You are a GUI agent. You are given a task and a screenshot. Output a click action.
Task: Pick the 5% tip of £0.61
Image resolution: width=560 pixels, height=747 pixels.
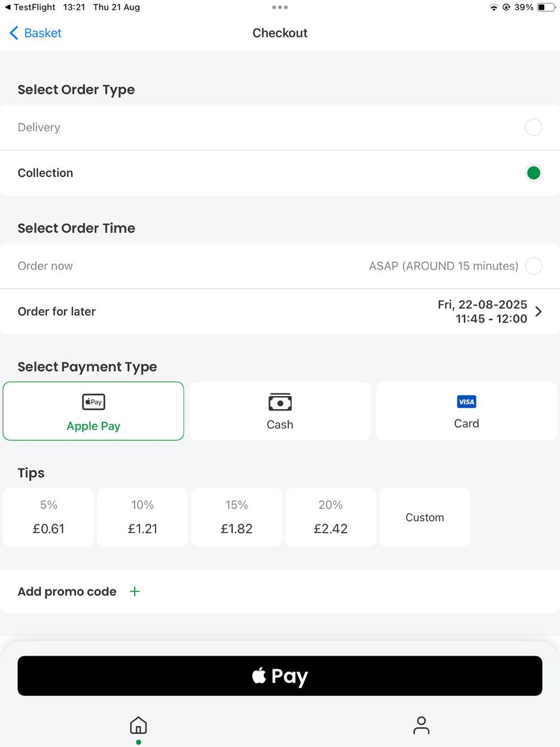click(49, 517)
